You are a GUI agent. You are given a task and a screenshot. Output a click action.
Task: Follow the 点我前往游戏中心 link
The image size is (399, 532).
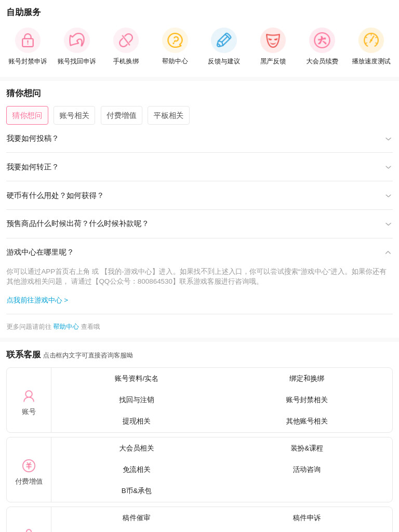37,300
